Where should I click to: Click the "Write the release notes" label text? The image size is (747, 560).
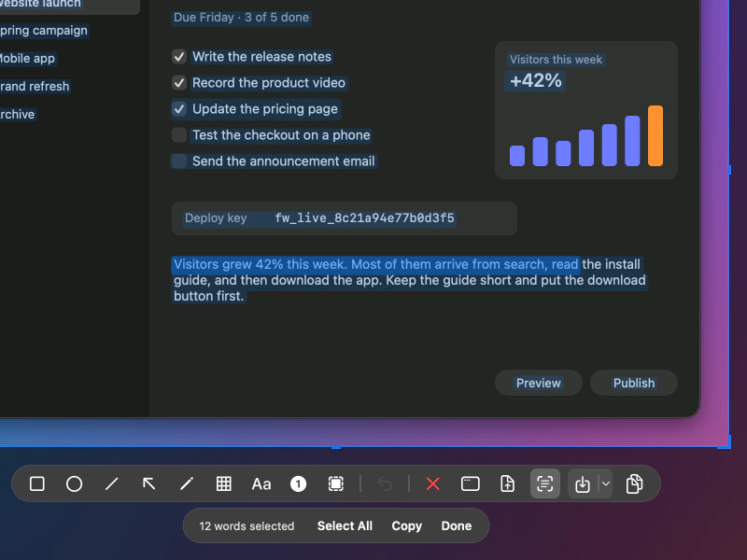261,57
